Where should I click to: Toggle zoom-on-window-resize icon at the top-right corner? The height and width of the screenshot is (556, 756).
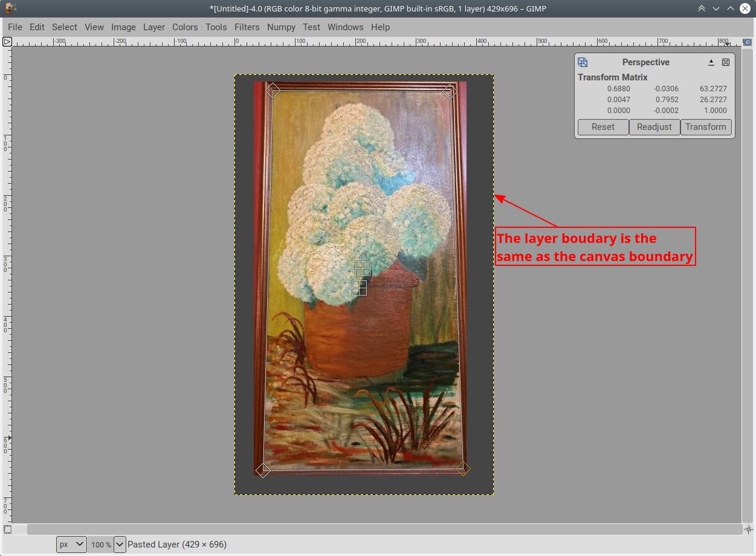tap(748, 42)
